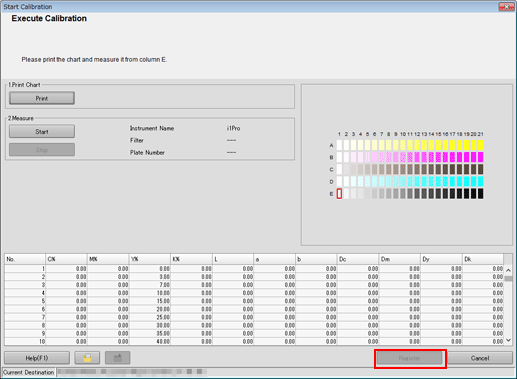
Task: Click the instruction text about column E
Action: [94, 60]
